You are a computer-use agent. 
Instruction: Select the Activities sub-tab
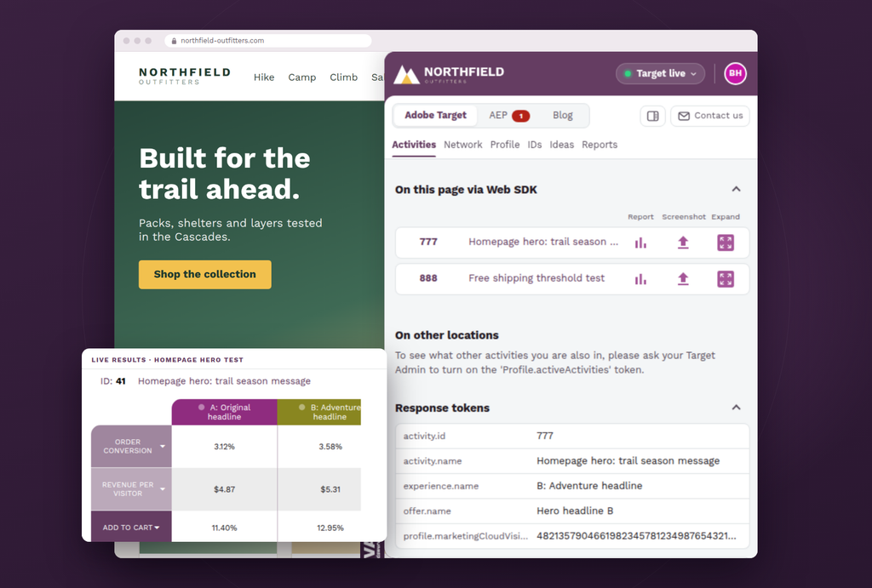(414, 145)
